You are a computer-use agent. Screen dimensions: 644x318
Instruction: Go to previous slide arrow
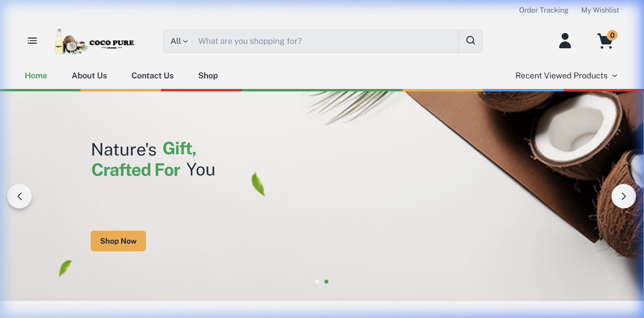pos(20,196)
